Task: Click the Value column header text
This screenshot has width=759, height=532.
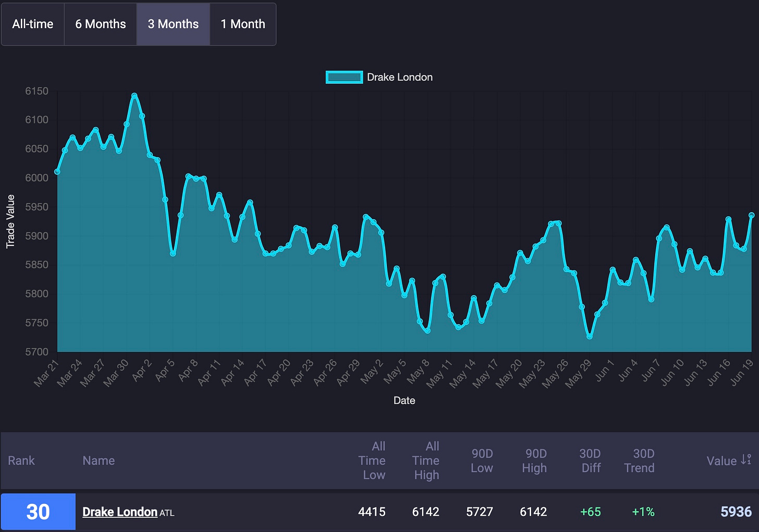Action: coord(721,461)
